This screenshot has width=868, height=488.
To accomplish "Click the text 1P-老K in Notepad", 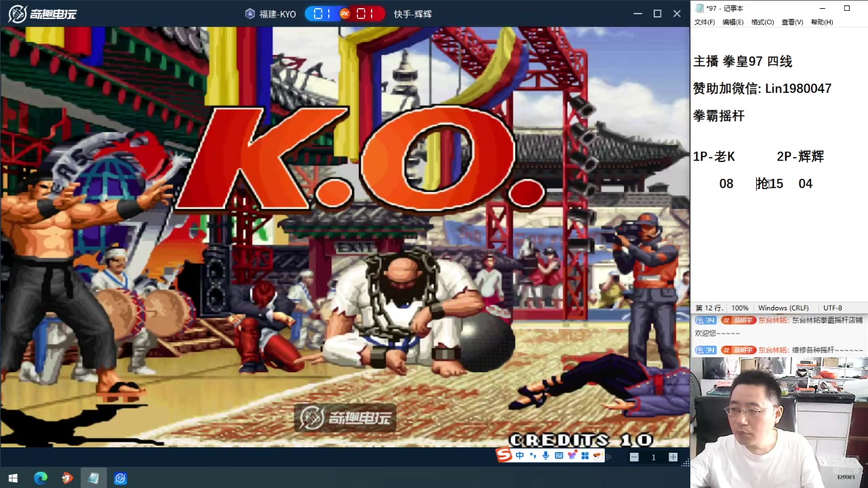I will click(x=714, y=157).
